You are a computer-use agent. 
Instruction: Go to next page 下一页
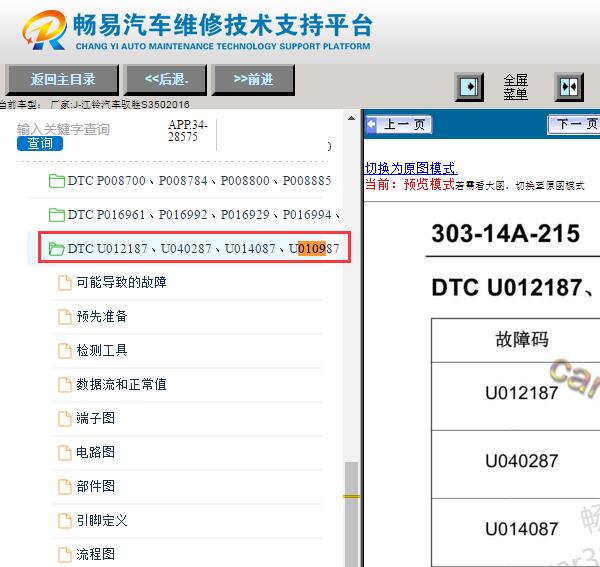pyautogui.click(x=574, y=124)
